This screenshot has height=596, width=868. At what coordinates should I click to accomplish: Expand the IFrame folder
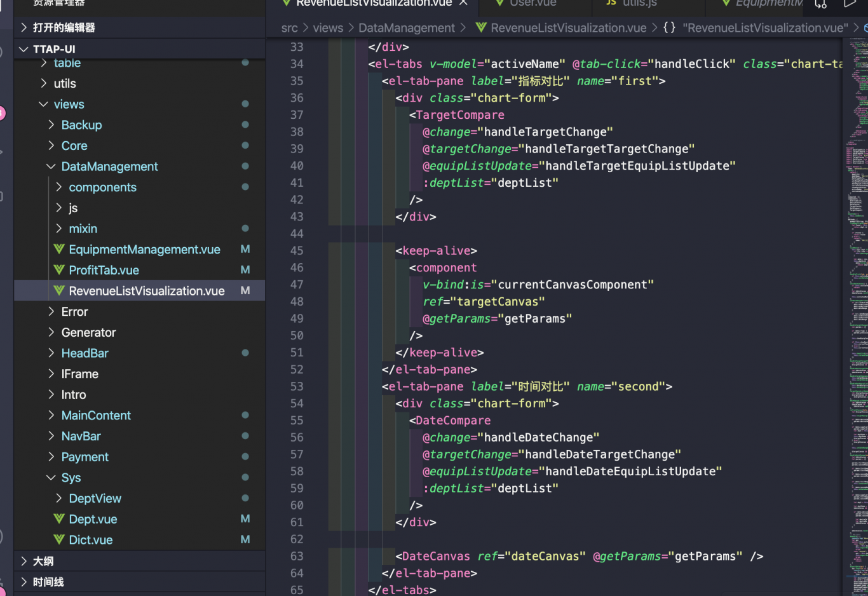point(140,374)
